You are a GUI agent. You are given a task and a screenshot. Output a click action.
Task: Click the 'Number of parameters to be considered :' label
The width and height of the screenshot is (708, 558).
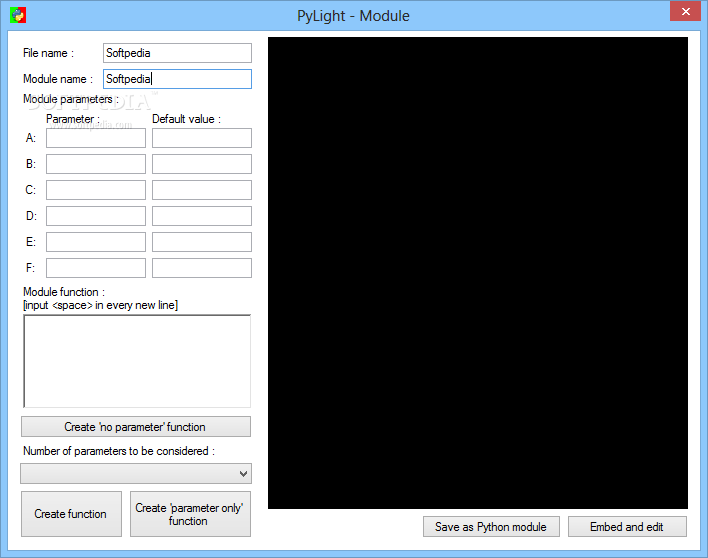[119, 451]
